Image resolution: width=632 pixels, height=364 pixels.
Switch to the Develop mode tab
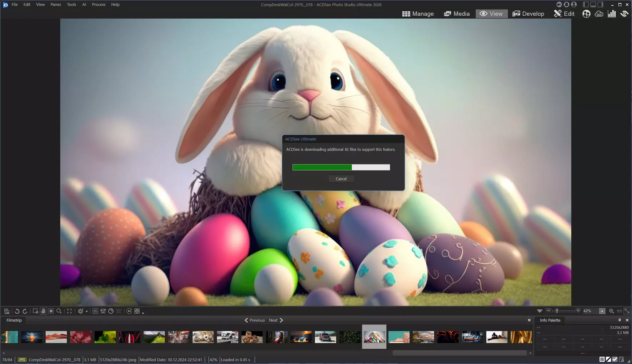528,14
